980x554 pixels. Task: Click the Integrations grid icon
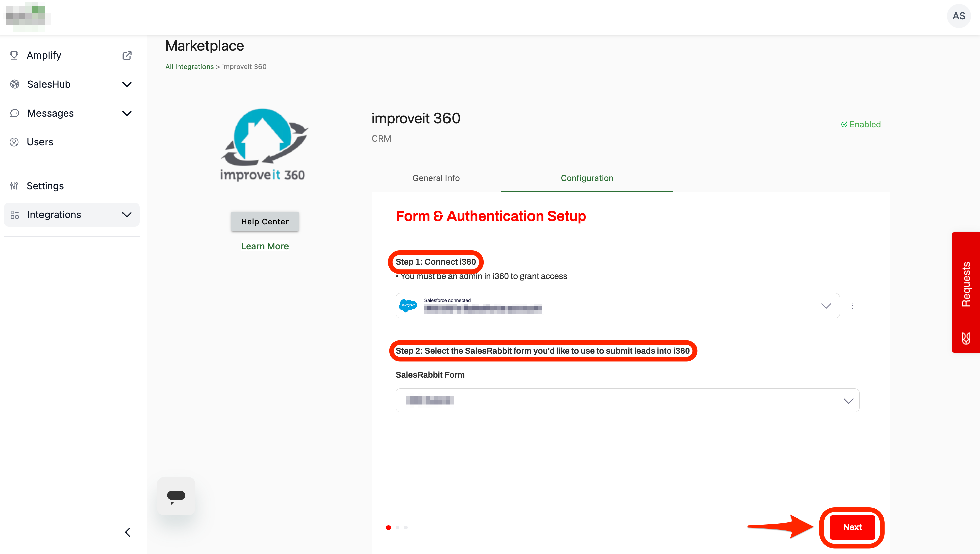pyautogui.click(x=14, y=215)
